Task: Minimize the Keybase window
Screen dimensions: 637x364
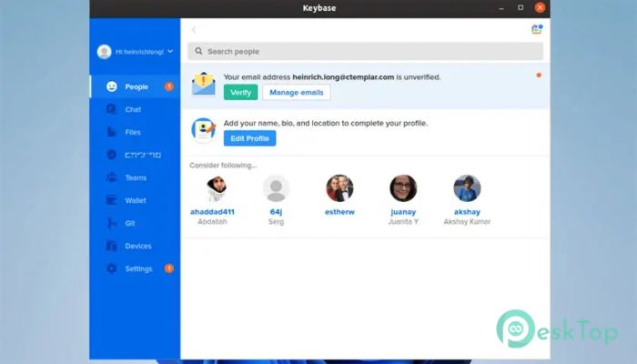Action: tap(501, 7)
